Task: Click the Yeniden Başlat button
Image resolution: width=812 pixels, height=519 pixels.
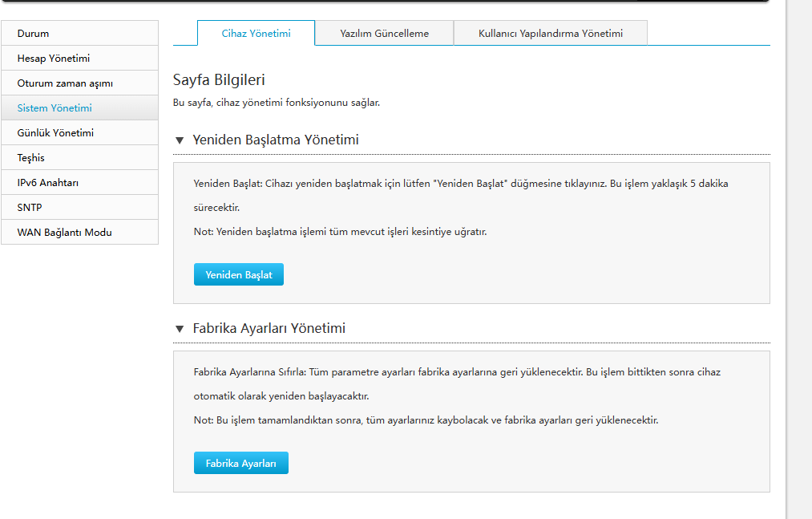Action: (x=239, y=274)
